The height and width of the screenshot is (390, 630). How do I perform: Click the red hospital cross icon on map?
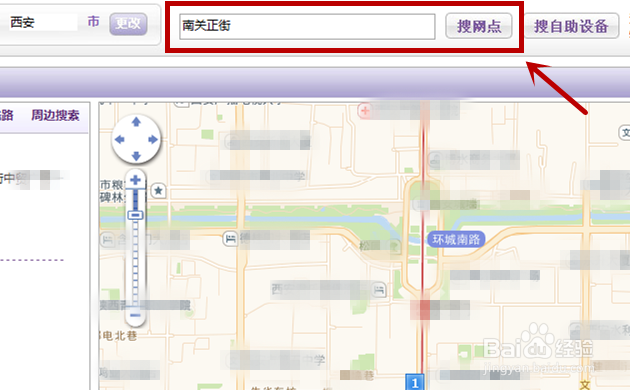tap(365, 111)
